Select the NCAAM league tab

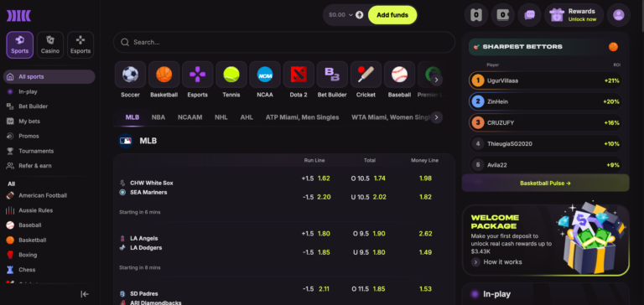(x=190, y=117)
